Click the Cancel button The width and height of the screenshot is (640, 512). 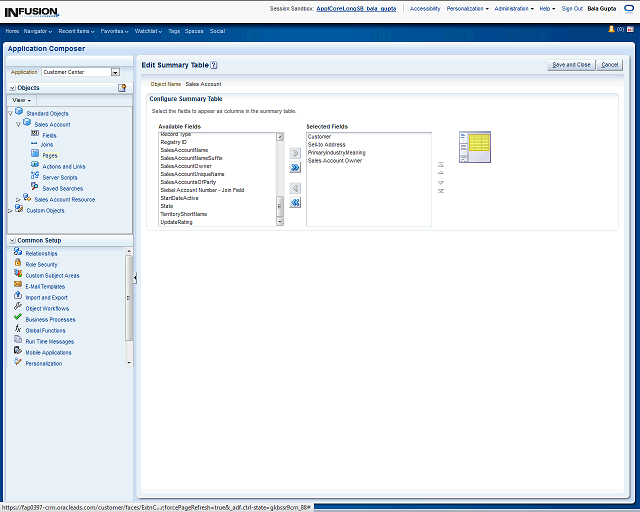click(x=609, y=65)
